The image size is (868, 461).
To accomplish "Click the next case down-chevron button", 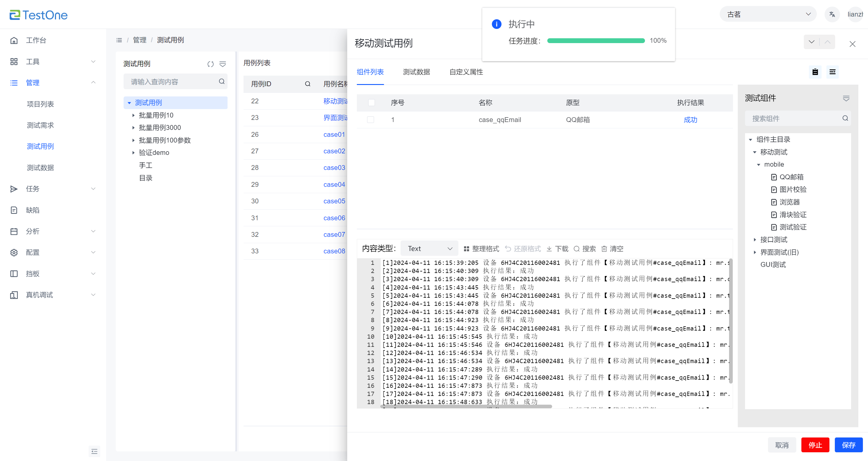I will [x=811, y=42].
